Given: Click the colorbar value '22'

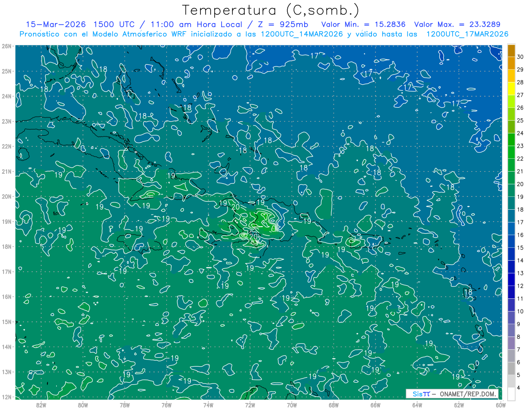Looking at the screenshot, I should click(x=520, y=159).
